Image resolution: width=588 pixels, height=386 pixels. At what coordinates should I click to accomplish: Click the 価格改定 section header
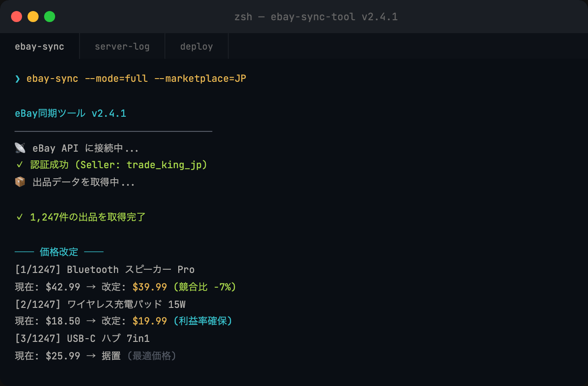[x=59, y=252]
